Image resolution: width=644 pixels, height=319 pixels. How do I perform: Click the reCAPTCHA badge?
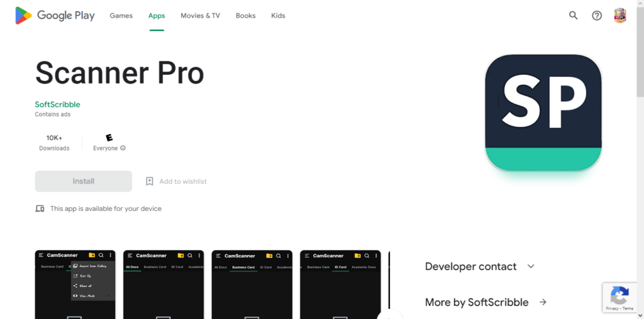tap(619, 297)
